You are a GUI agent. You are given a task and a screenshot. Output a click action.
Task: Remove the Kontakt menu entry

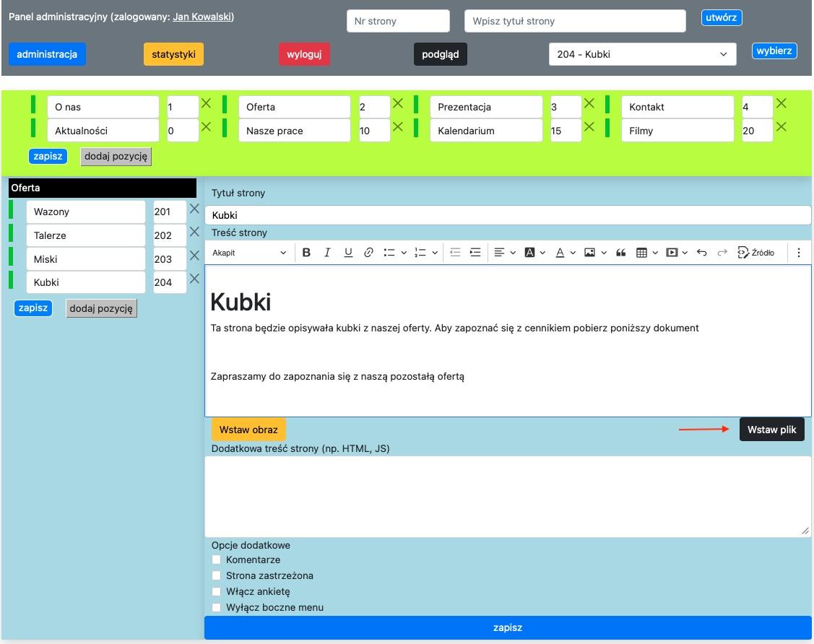point(781,103)
